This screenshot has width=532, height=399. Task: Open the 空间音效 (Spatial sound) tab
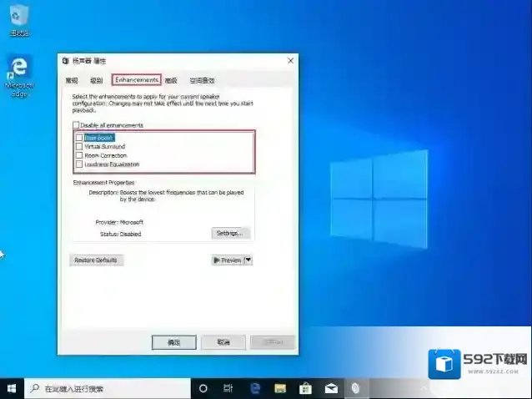(x=201, y=81)
